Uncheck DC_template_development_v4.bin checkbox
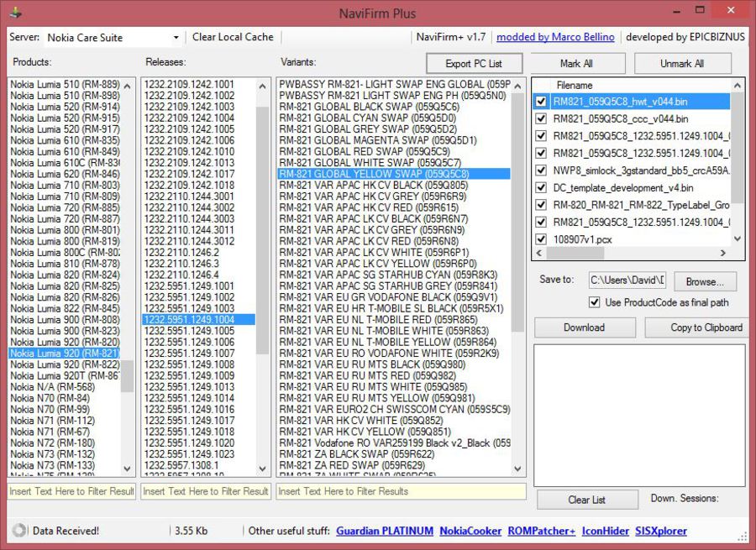The width and height of the screenshot is (756, 550). point(541,187)
